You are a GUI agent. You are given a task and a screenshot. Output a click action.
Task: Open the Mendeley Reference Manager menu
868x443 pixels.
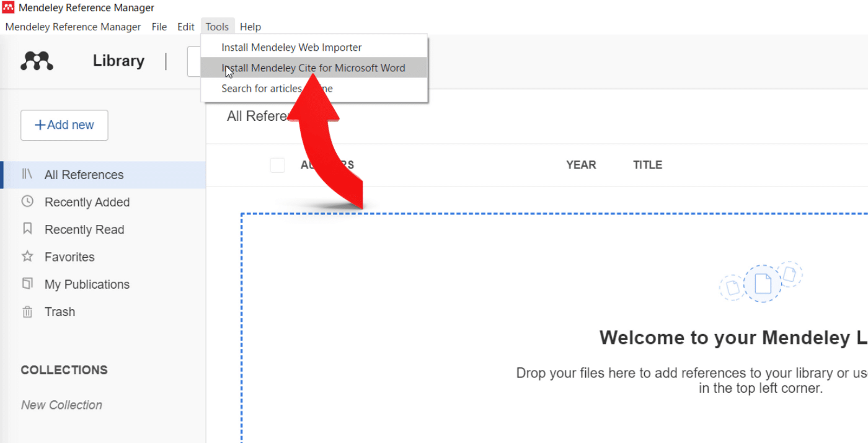click(73, 27)
